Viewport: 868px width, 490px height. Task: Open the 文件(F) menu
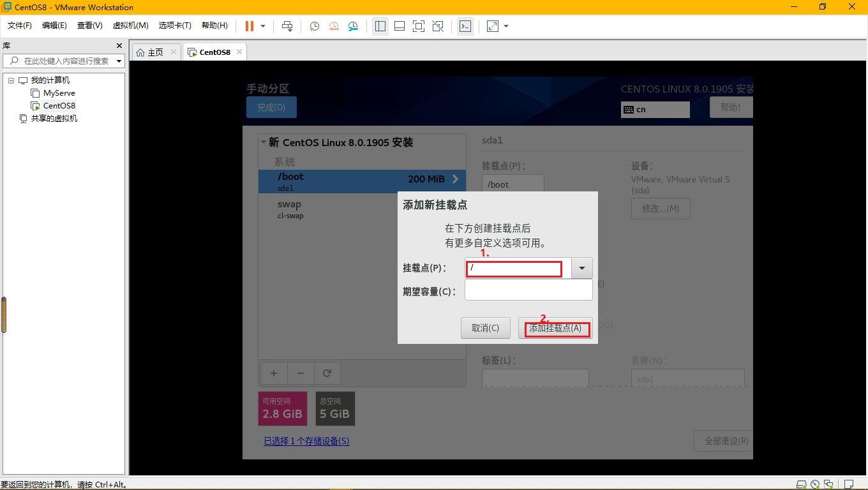click(20, 26)
